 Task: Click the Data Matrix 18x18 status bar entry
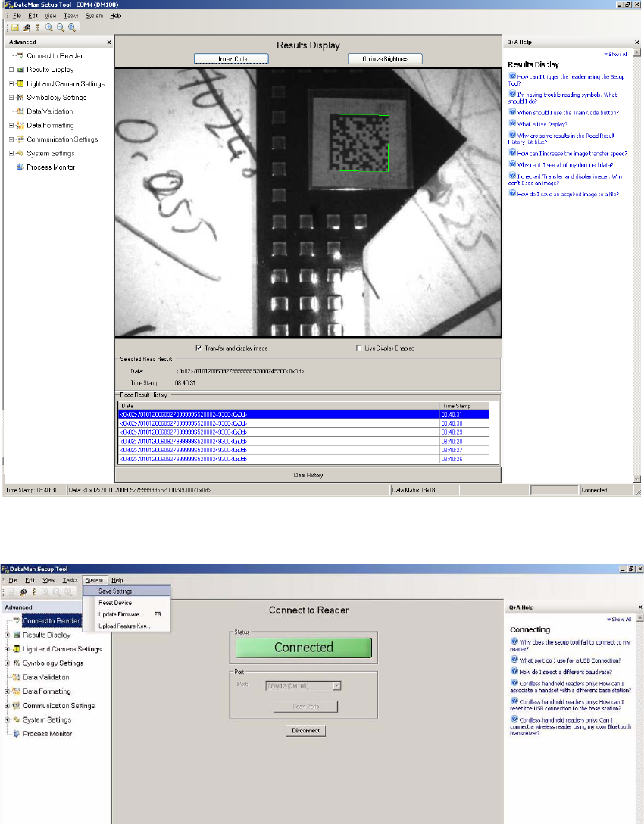tap(425, 490)
